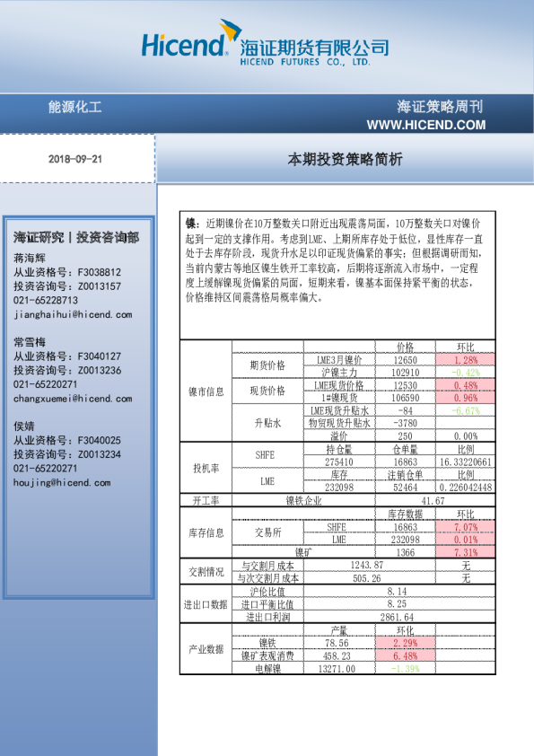Select the 1#镍现货 table cell
Screen dimensions: 534x756
pyautogui.click(x=339, y=397)
